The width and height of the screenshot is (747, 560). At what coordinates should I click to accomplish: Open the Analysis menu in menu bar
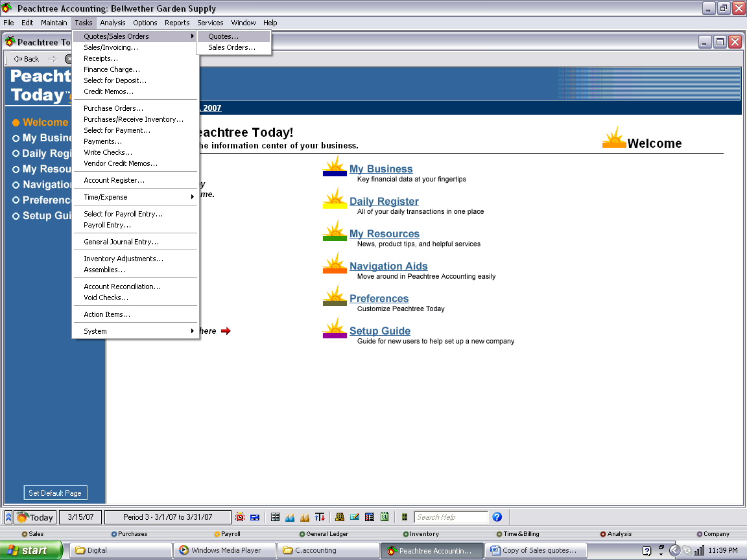point(112,23)
